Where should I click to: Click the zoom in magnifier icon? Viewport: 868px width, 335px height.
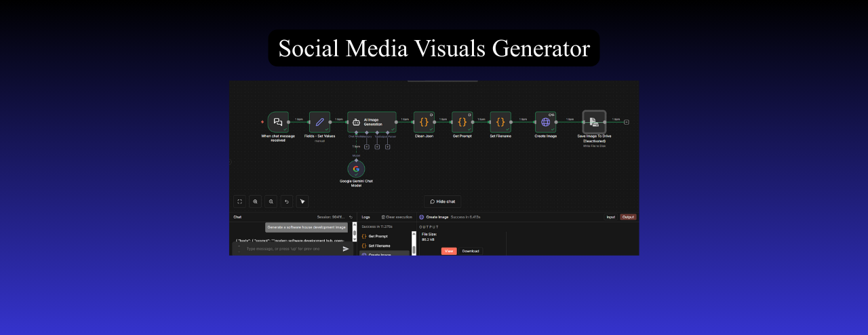[255, 201]
